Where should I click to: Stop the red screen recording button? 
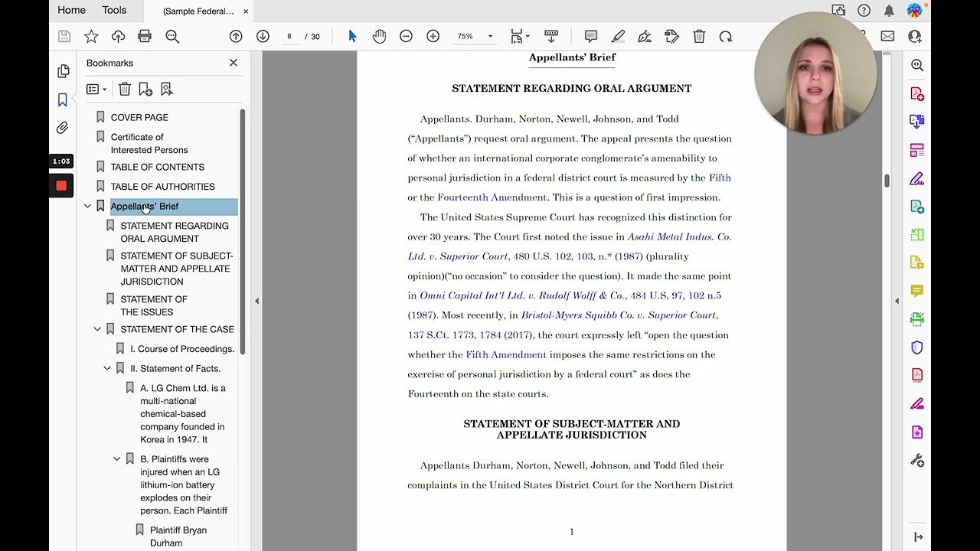click(61, 186)
